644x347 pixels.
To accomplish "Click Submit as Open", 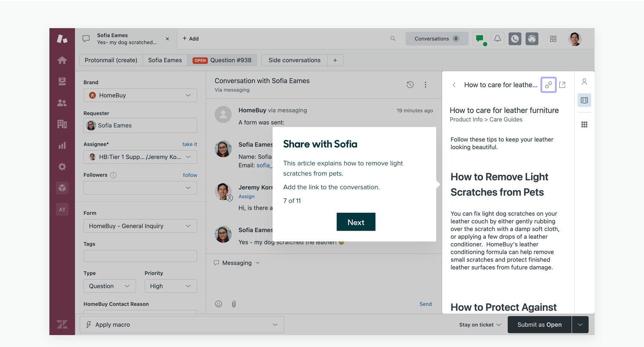I will (x=539, y=325).
